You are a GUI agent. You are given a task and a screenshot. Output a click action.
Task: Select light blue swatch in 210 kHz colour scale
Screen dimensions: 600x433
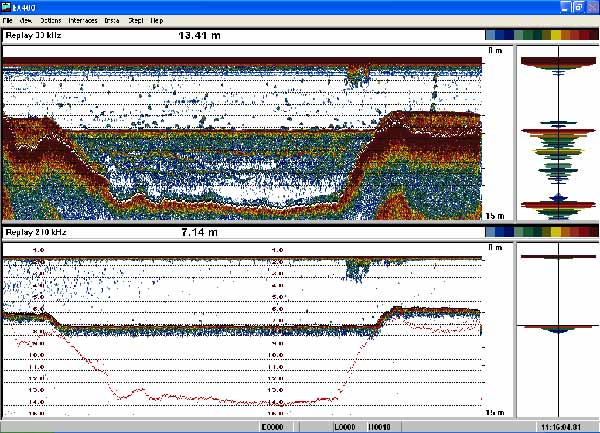coord(490,232)
